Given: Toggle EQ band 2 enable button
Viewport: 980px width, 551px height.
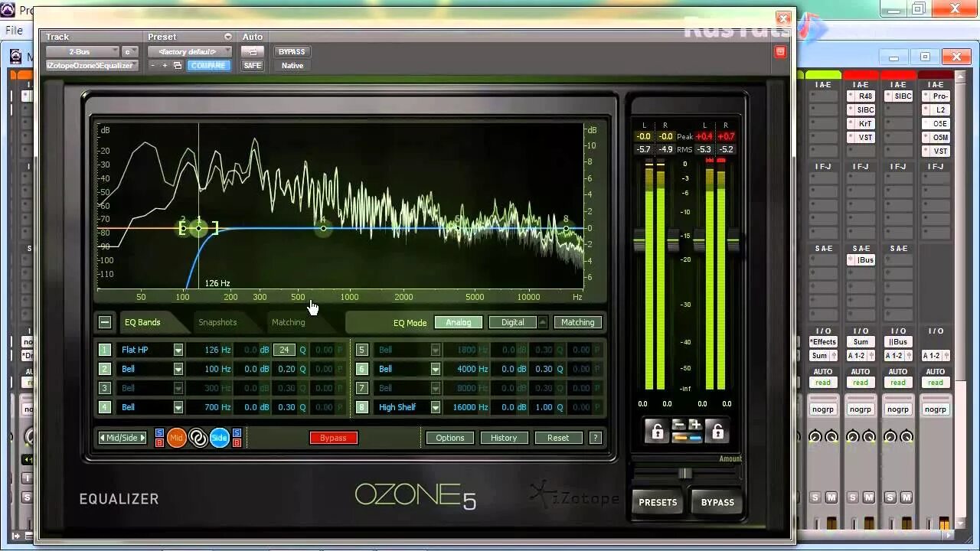Looking at the screenshot, I should pyautogui.click(x=105, y=369).
